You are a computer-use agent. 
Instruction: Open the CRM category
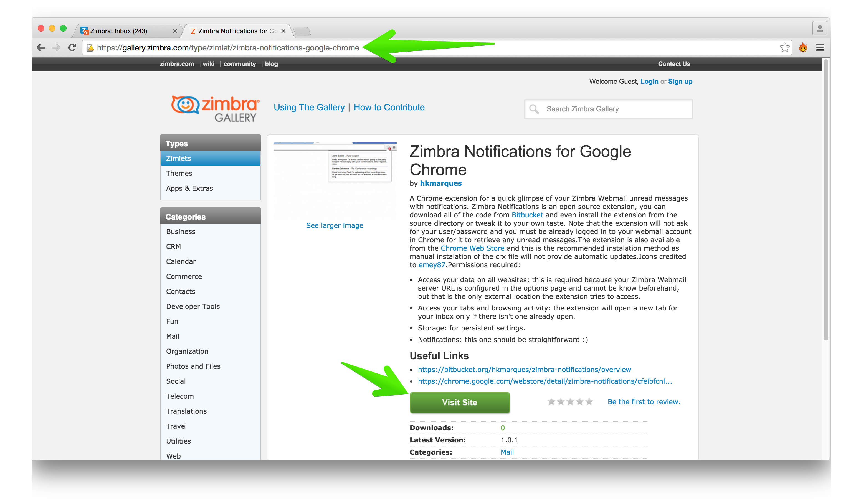tap(210, 246)
